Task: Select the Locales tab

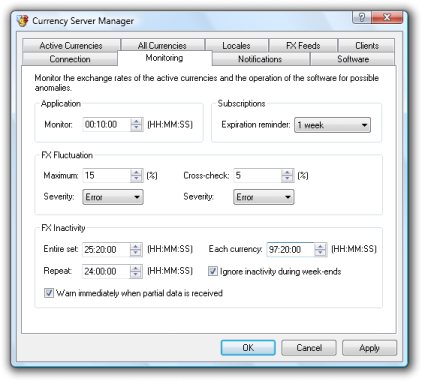Action: (x=236, y=46)
